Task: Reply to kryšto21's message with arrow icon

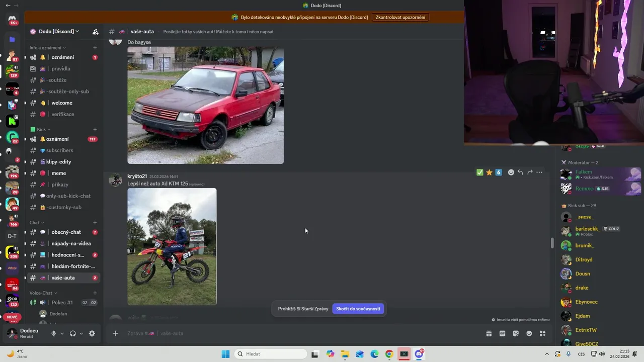Action: pos(520,172)
